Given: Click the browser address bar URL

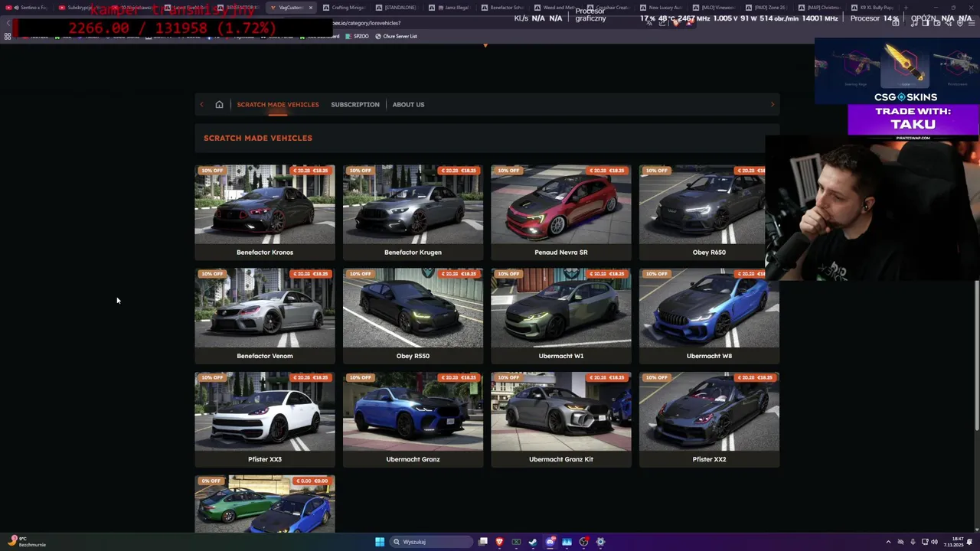Looking at the screenshot, I should click(367, 23).
